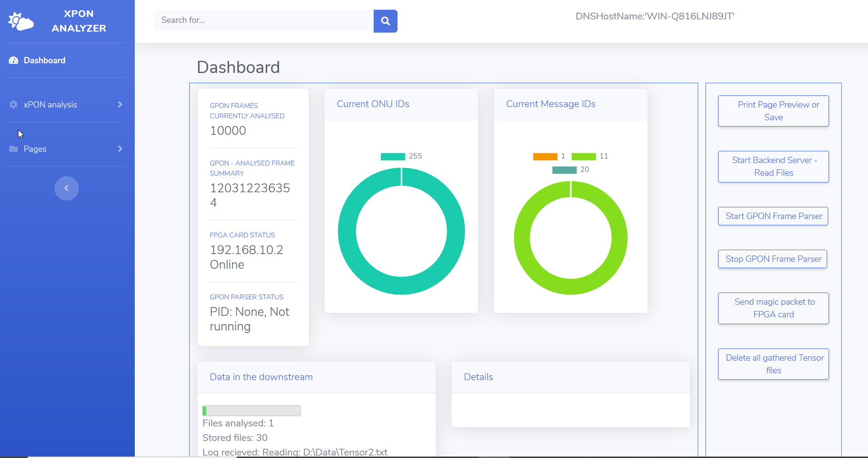Click the search magnifier button
The height and width of the screenshot is (458, 868).
(385, 21)
